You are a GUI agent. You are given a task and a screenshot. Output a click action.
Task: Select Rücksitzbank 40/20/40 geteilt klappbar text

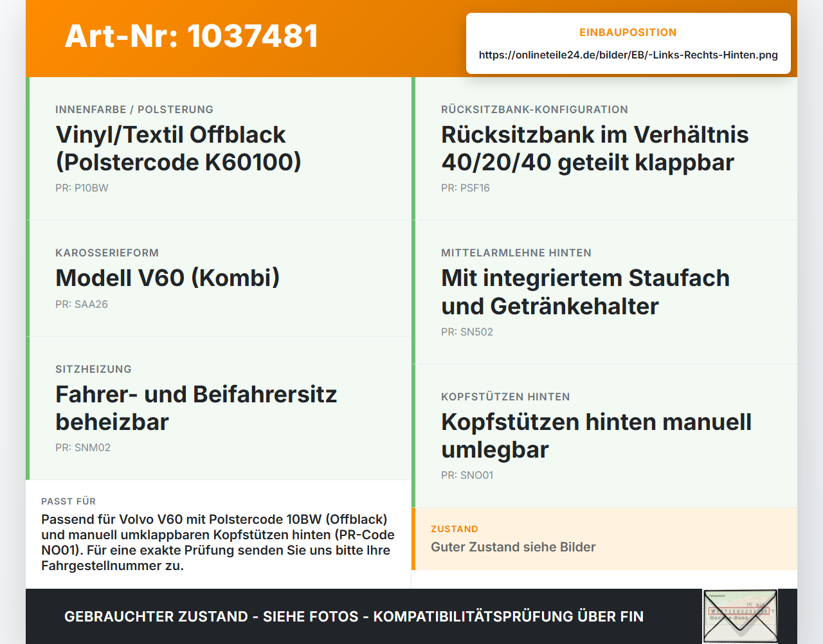tap(595, 148)
